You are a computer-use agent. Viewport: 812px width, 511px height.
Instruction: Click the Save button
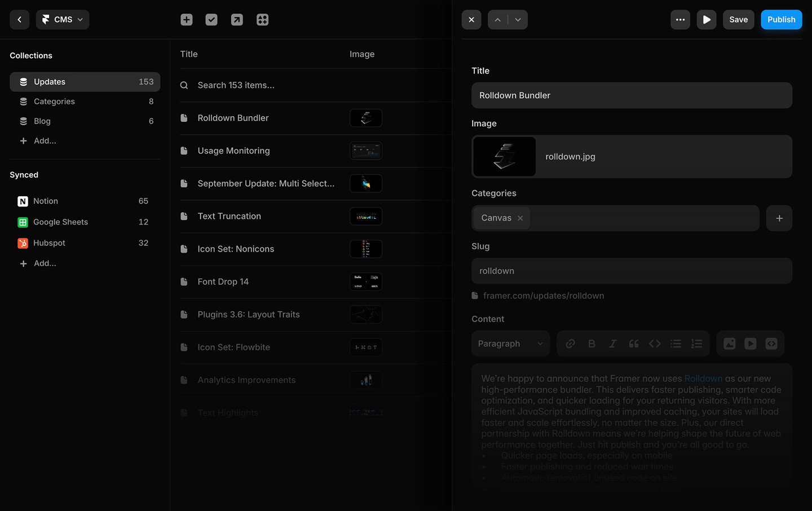pyautogui.click(x=739, y=20)
